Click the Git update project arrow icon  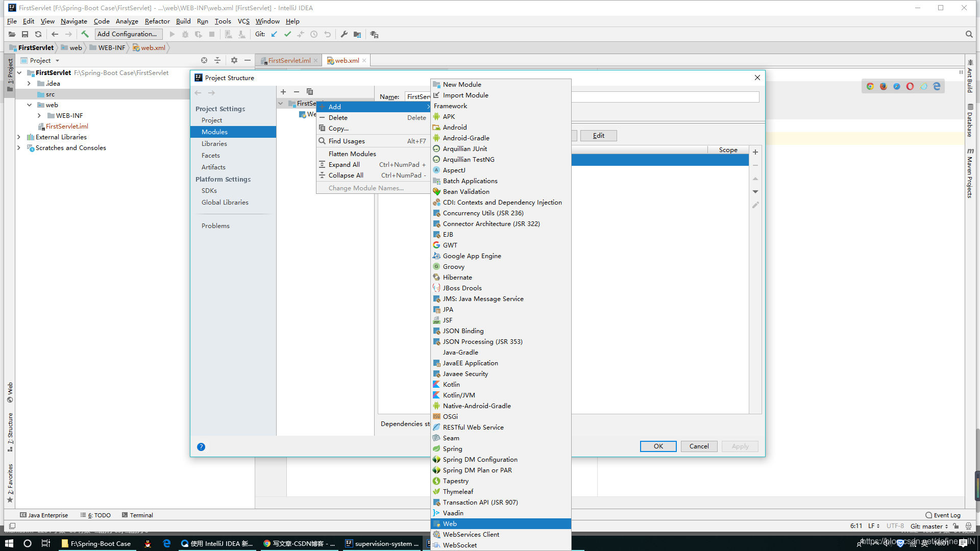(x=274, y=34)
